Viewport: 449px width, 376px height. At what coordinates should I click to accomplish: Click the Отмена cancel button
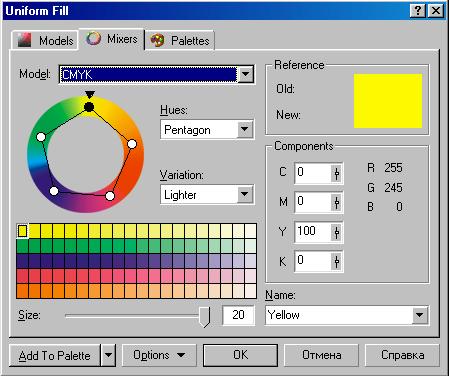pos(321,355)
